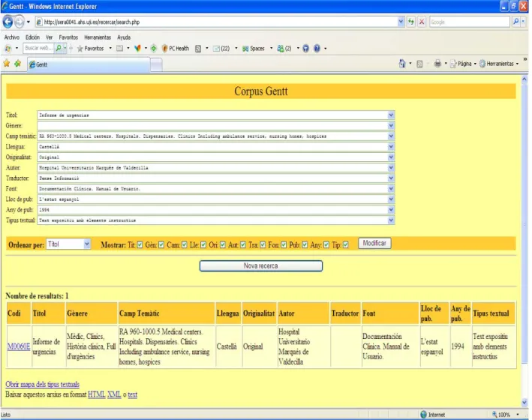Toggle the Fon checkbox
This screenshot has width=532, height=420.
[284, 245]
